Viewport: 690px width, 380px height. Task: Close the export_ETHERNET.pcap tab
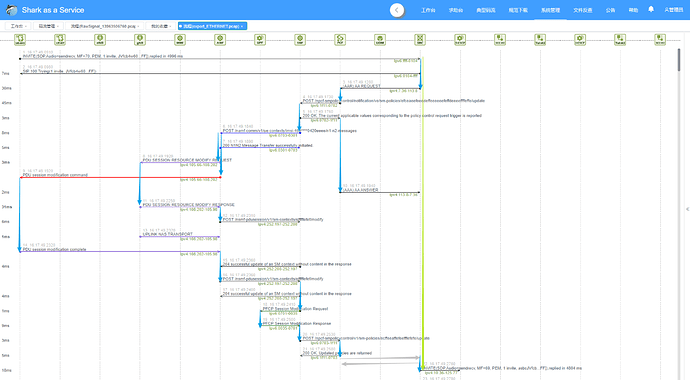242,26
